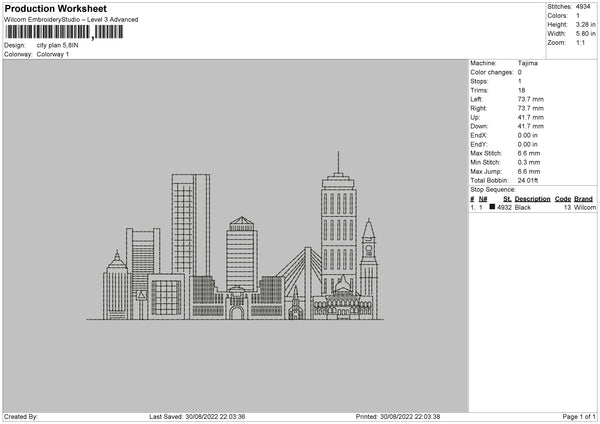Click the black thread color swatch

pos(493,206)
